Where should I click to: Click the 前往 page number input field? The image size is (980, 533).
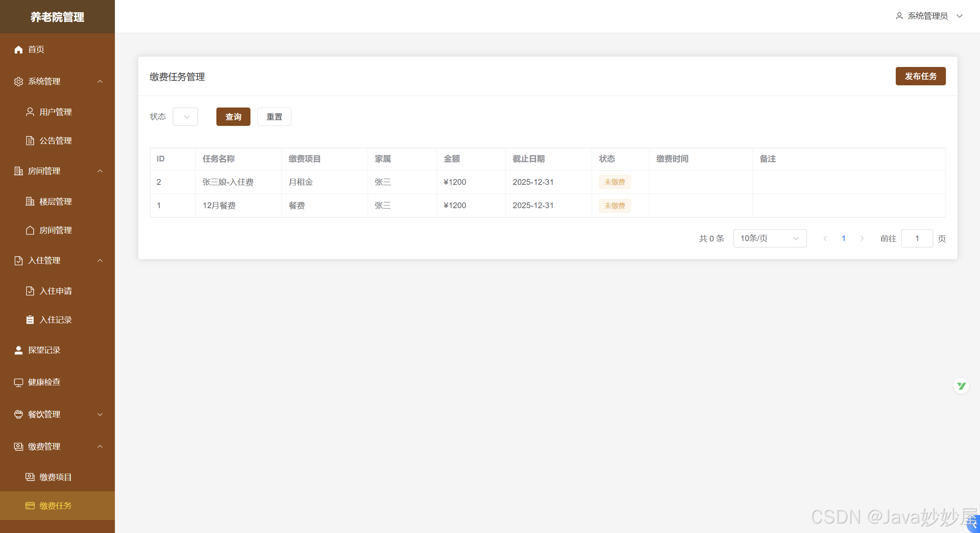(917, 238)
